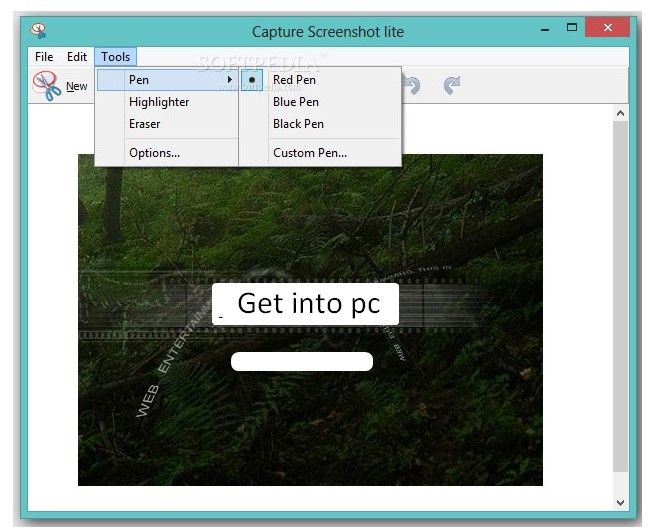Close the Tools menu

(x=116, y=57)
